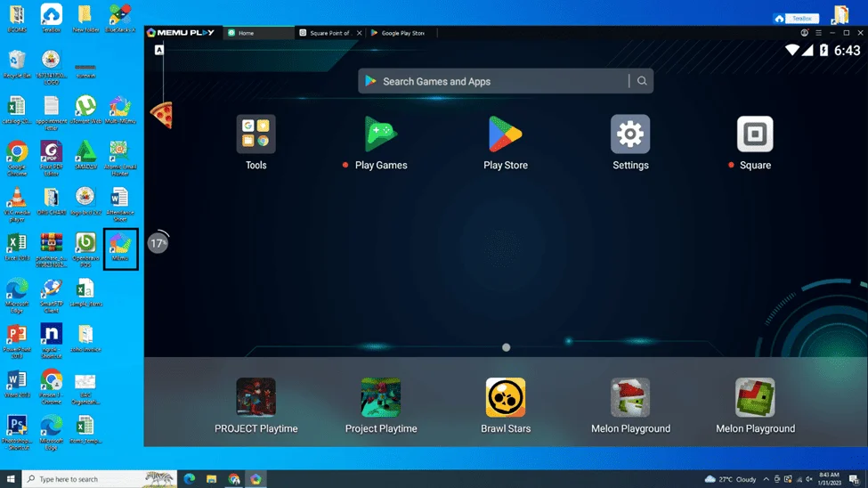Switch to the Home tab
This screenshot has height=488, width=868.
[x=258, y=33]
